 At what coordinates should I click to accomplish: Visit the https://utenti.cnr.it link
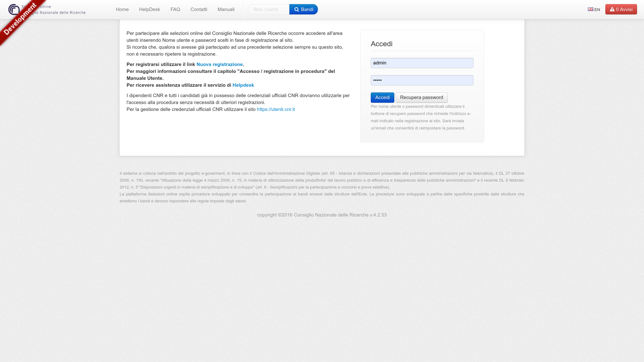276,109
